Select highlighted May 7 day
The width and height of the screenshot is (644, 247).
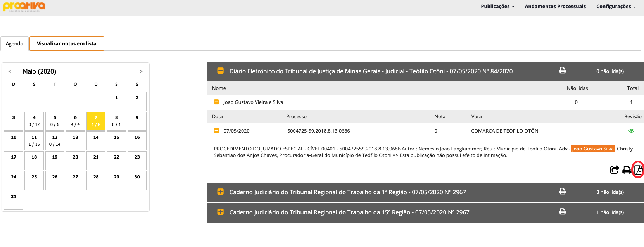[96, 121]
